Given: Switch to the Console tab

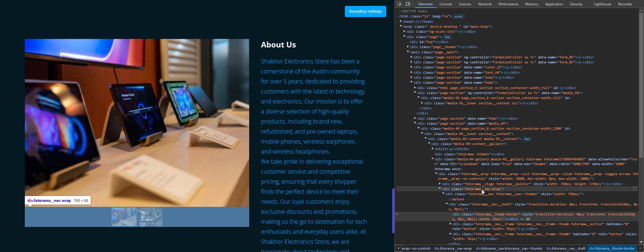Looking at the screenshot, I should coord(446,4).
